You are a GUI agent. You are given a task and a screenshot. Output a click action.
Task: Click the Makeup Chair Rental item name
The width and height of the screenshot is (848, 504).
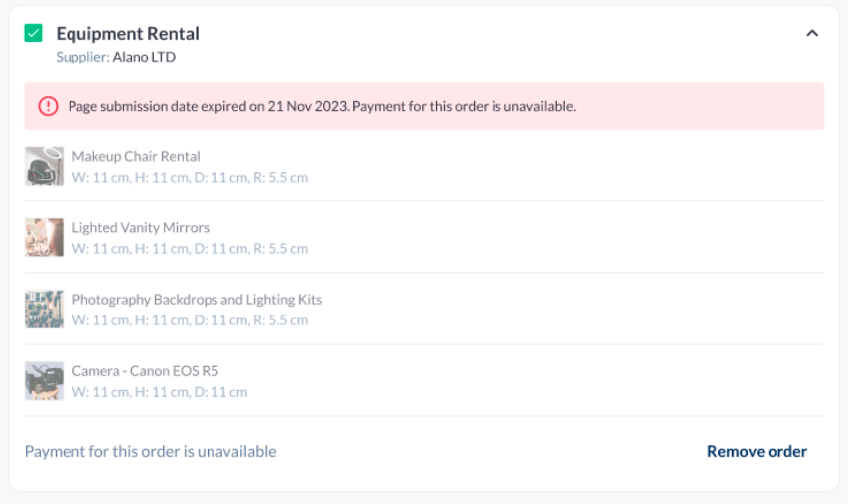[x=136, y=156]
